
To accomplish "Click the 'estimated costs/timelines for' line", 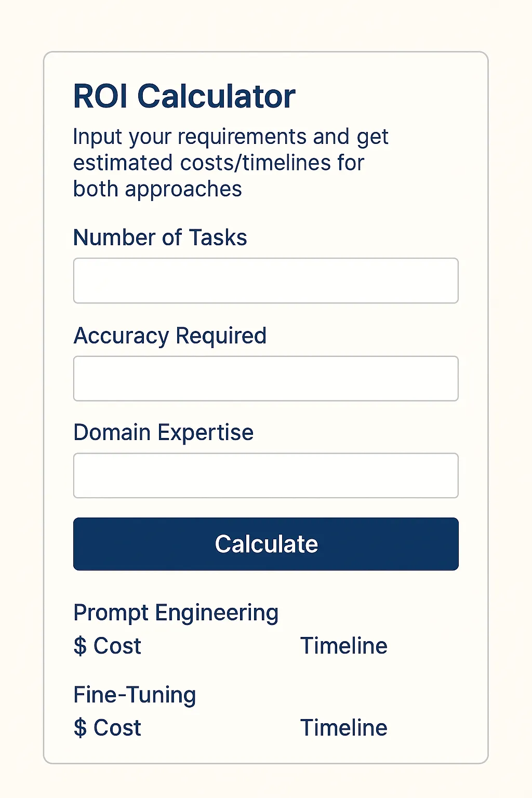I will coord(219,163).
